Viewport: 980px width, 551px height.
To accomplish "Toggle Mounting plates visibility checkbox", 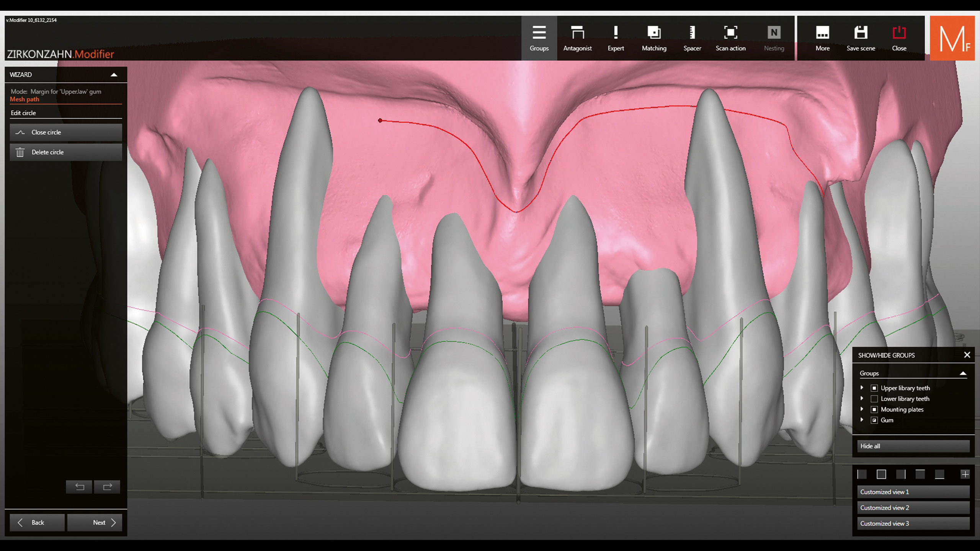I will (x=874, y=409).
